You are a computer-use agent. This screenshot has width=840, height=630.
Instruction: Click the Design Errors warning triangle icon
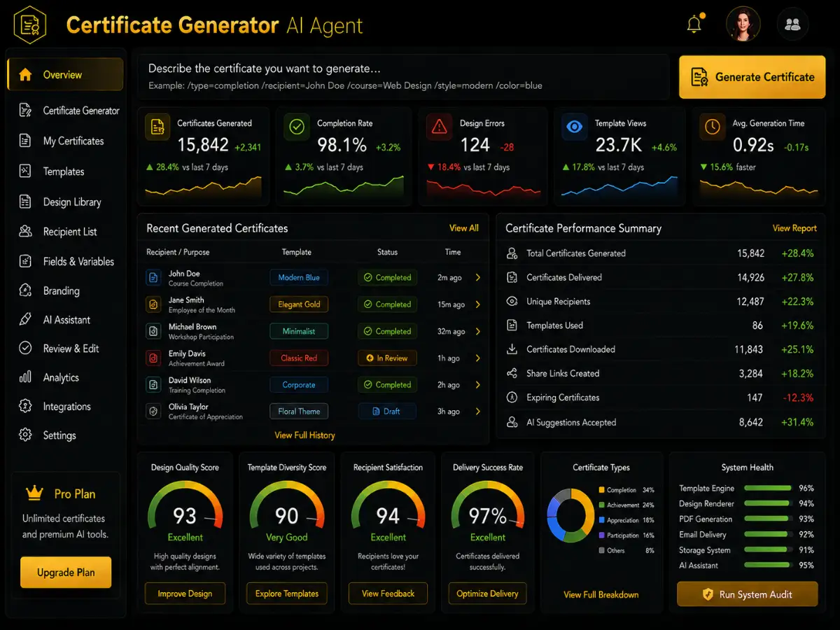pos(439,127)
